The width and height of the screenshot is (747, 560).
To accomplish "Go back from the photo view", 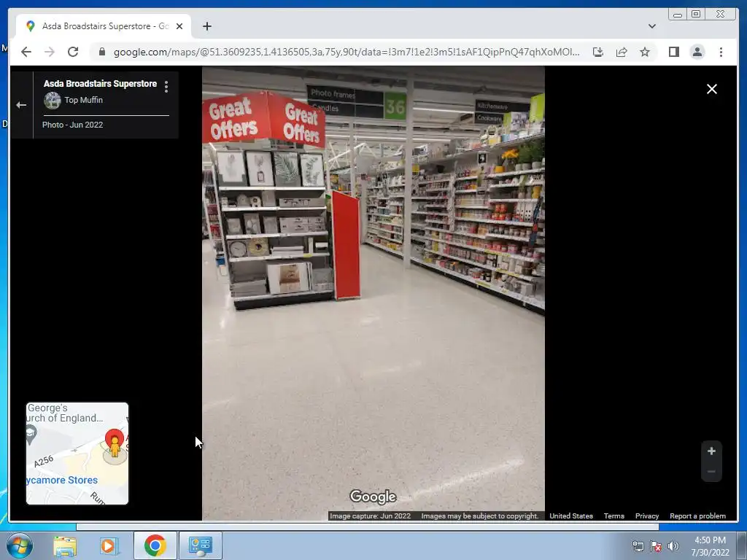I will tap(21, 105).
